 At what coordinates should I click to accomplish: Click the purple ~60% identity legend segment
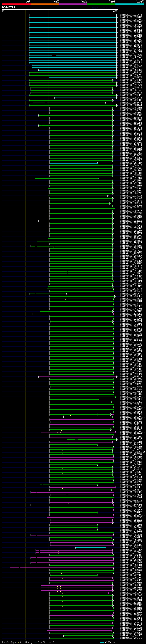click(x=73, y=4)
